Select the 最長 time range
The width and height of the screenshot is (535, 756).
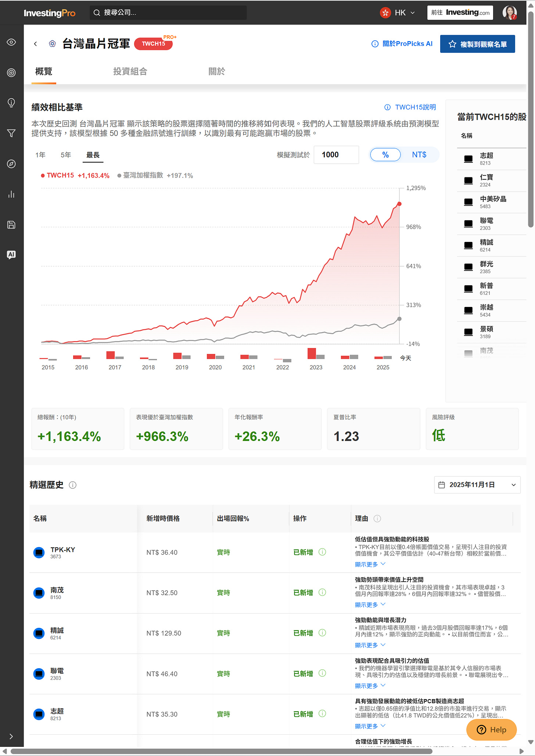coord(93,155)
